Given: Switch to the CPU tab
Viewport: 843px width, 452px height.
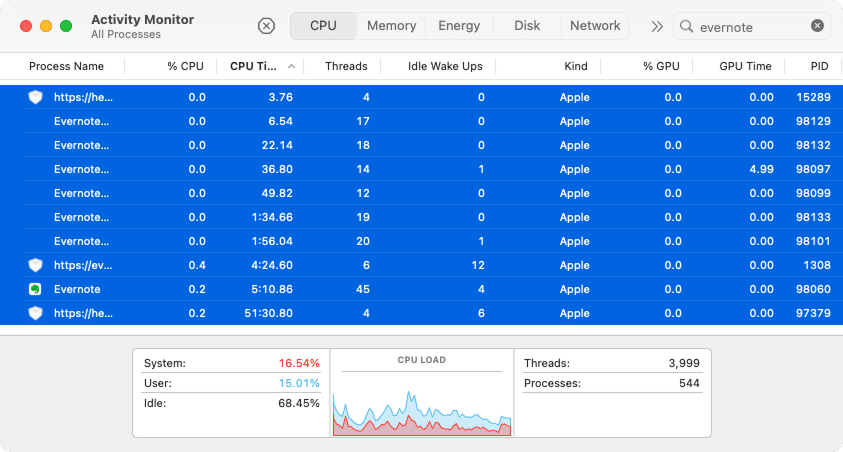Looking at the screenshot, I should (323, 26).
